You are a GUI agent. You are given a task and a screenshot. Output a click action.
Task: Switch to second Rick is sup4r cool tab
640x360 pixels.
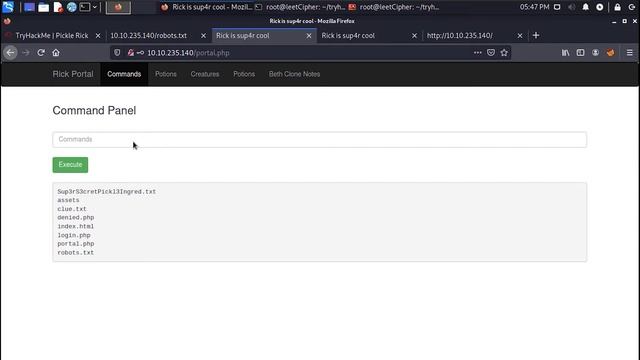pos(348,36)
